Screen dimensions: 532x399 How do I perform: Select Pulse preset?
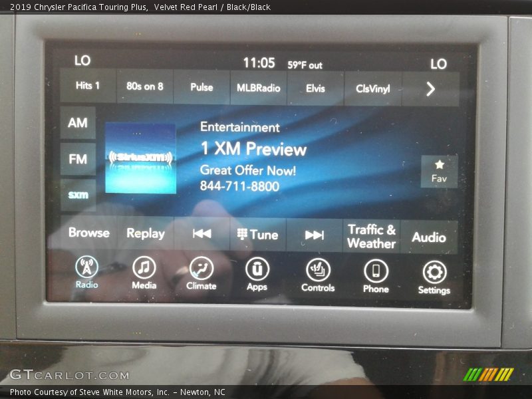tap(202, 87)
